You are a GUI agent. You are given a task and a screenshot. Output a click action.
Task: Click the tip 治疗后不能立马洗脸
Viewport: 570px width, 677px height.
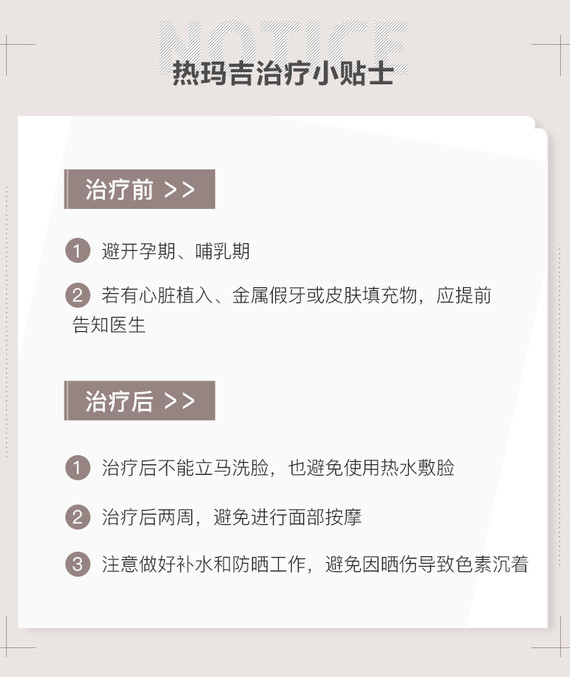(x=186, y=468)
